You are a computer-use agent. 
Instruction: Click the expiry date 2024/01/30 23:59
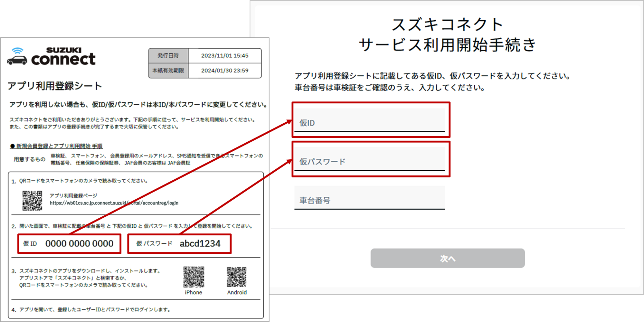coord(225,71)
